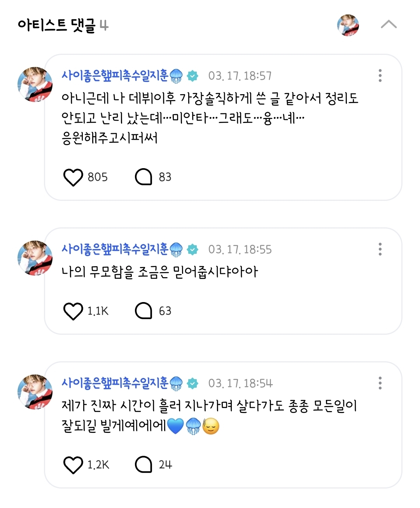Click verified badge on 18:57 comment

(192, 76)
